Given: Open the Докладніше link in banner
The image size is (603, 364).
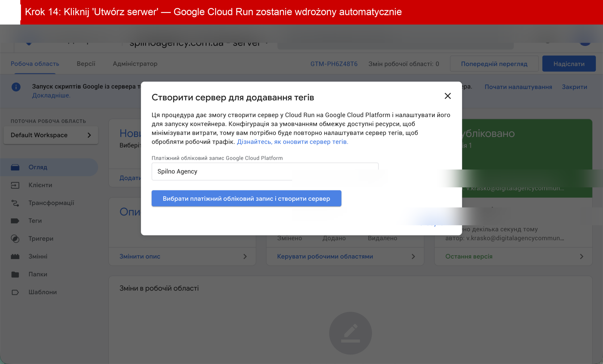Looking at the screenshot, I should [x=51, y=95].
